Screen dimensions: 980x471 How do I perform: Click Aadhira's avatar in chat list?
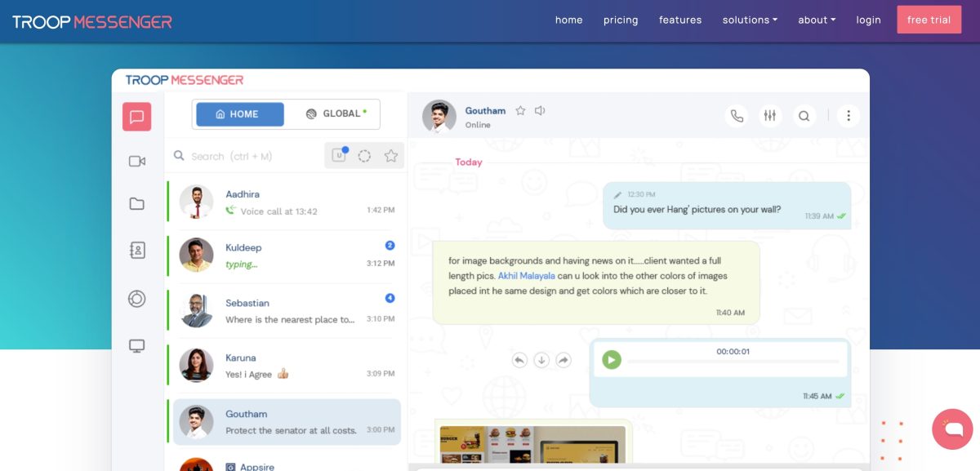[196, 202]
